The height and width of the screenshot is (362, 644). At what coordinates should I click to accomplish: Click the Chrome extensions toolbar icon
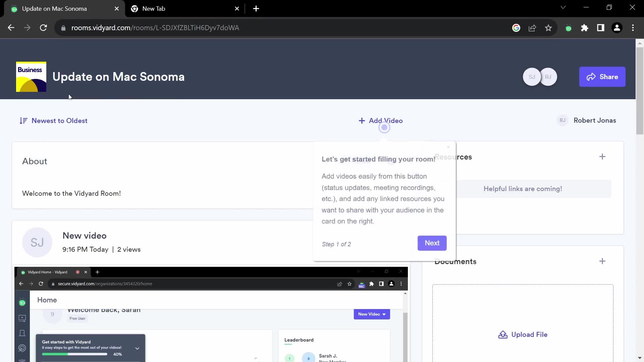click(x=585, y=28)
